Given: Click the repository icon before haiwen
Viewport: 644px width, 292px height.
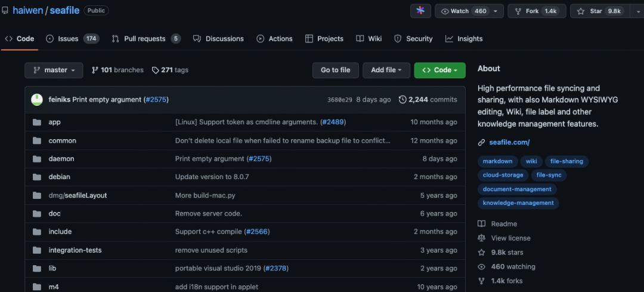Looking at the screenshot, I should point(5,11).
